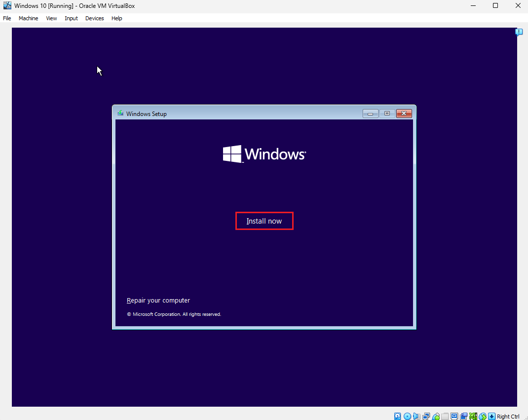Click the CPU virtualization status icon

pyautogui.click(x=473, y=416)
